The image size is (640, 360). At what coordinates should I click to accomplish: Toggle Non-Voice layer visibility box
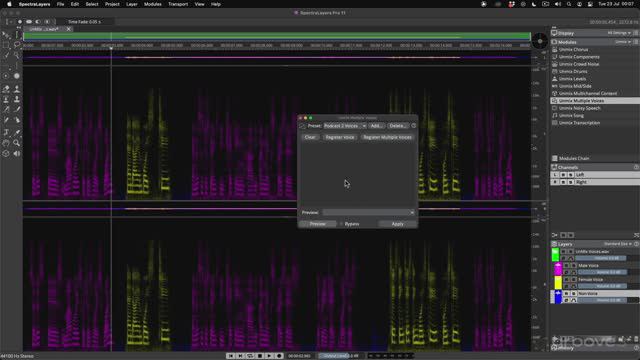tap(566, 293)
